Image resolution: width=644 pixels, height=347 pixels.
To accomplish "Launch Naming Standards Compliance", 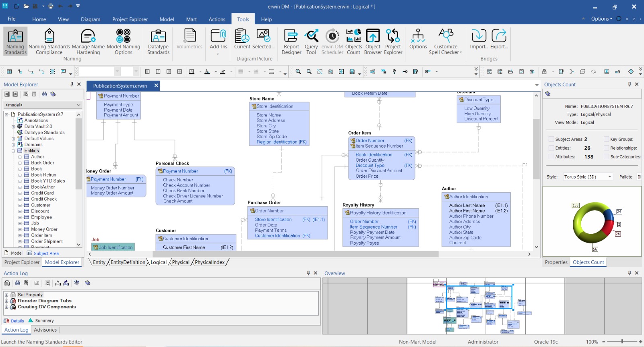I will tap(49, 42).
